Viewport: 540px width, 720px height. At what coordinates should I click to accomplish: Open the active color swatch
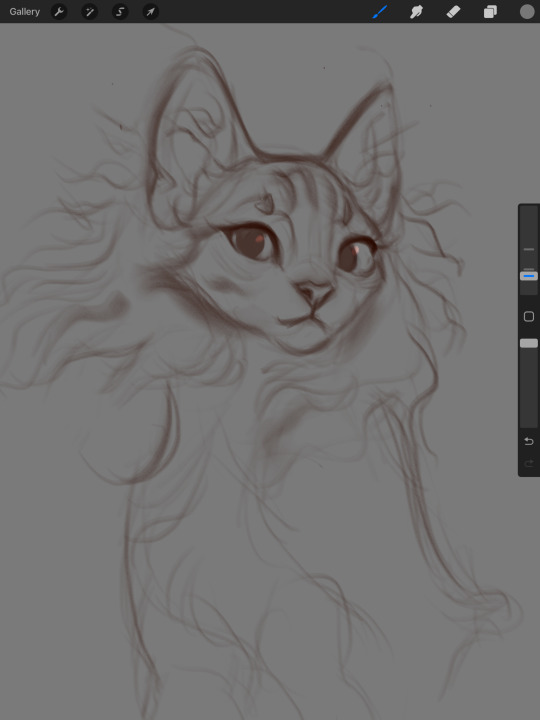(x=527, y=12)
